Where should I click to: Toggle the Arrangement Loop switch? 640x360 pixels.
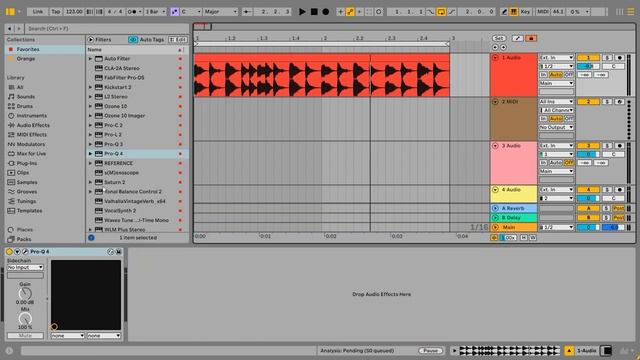tap(441, 12)
